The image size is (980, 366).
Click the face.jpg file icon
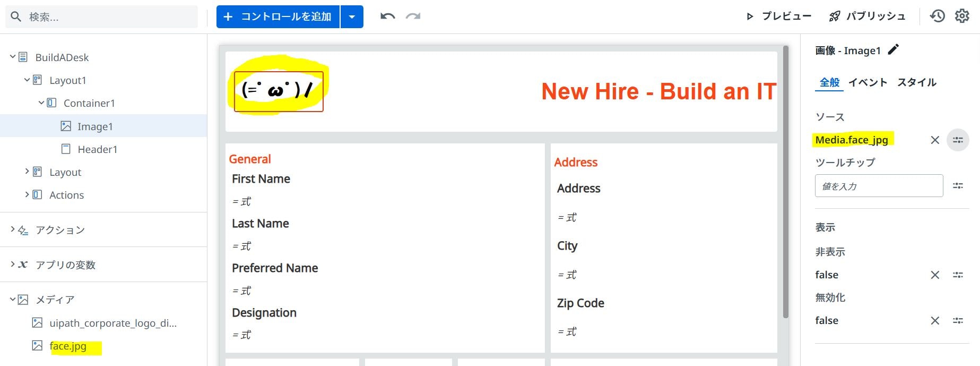[37, 345]
